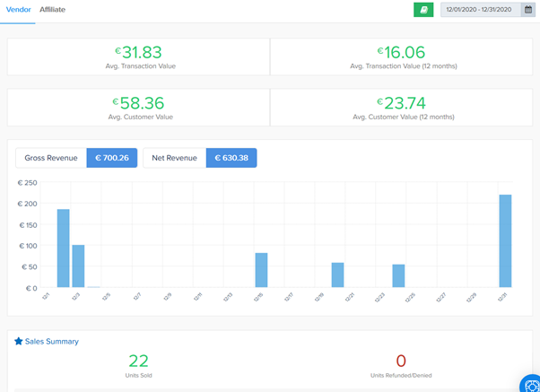The height and width of the screenshot is (392, 540).
Task: Click the tallest bar on 12/31
Action: point(505,240)
